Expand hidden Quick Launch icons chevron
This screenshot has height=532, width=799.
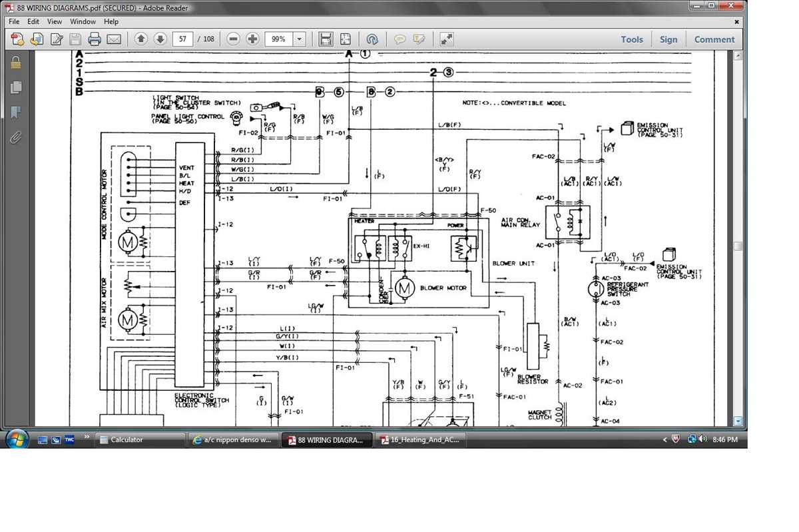87,437
